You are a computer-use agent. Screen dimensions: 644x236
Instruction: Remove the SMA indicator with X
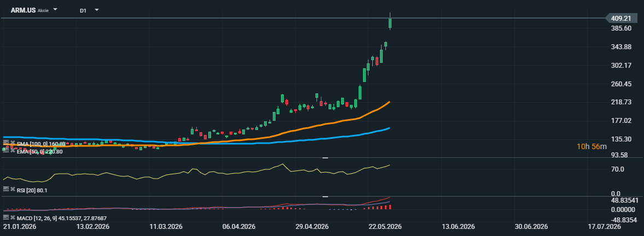[x=13, y=143]
